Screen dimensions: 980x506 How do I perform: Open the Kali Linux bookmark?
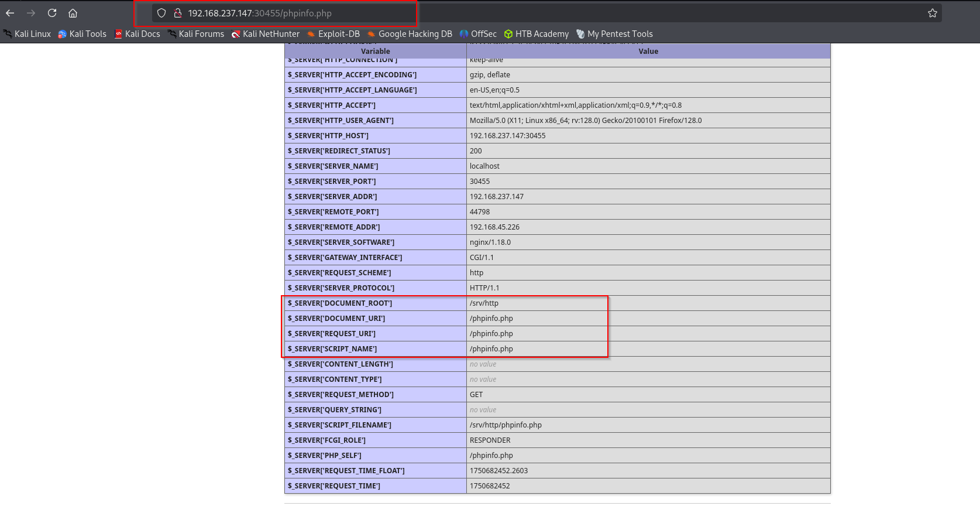pos(27,34)
